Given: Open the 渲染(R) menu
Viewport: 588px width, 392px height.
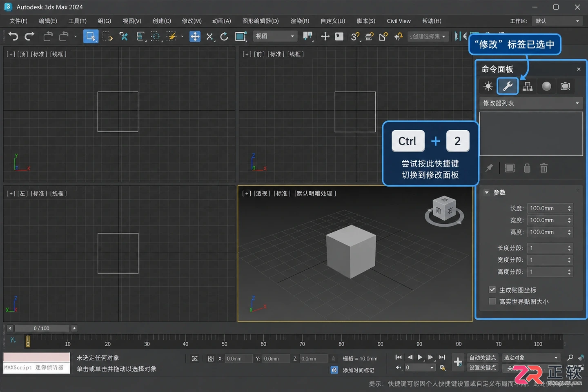Looking at the screenshot, I should click(300, 21).
